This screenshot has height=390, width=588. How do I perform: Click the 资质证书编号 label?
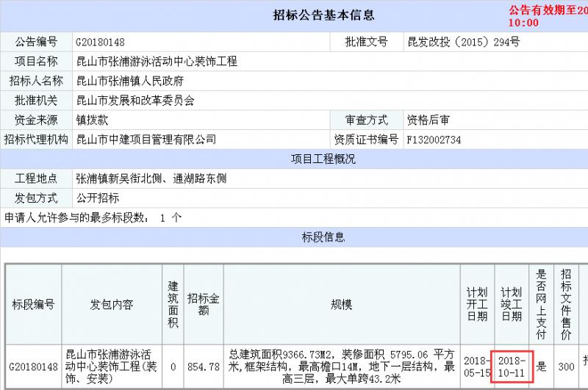pos(366,140)
